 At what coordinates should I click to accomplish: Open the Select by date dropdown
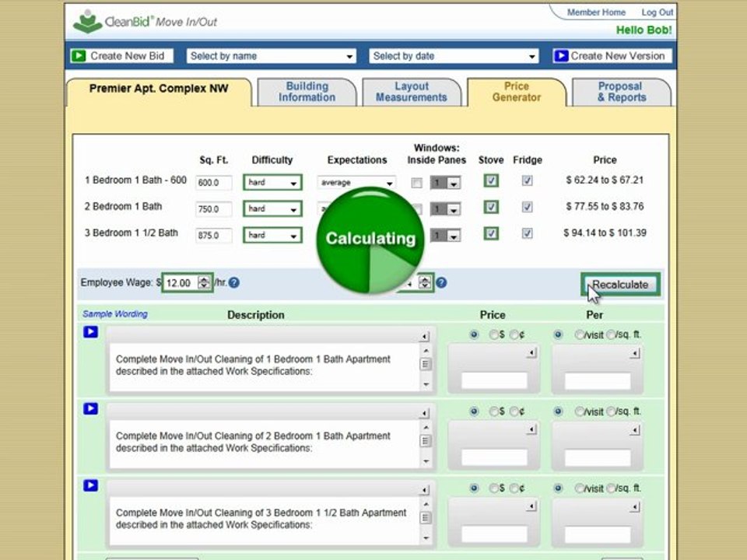pos(454,56)
